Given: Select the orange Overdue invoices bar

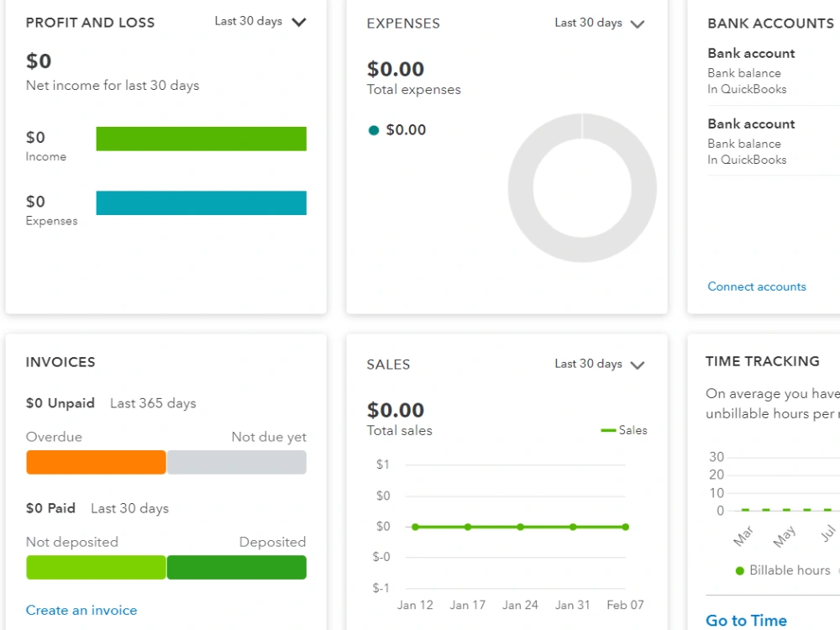Looking at the screenshot, I should (96, 462).
